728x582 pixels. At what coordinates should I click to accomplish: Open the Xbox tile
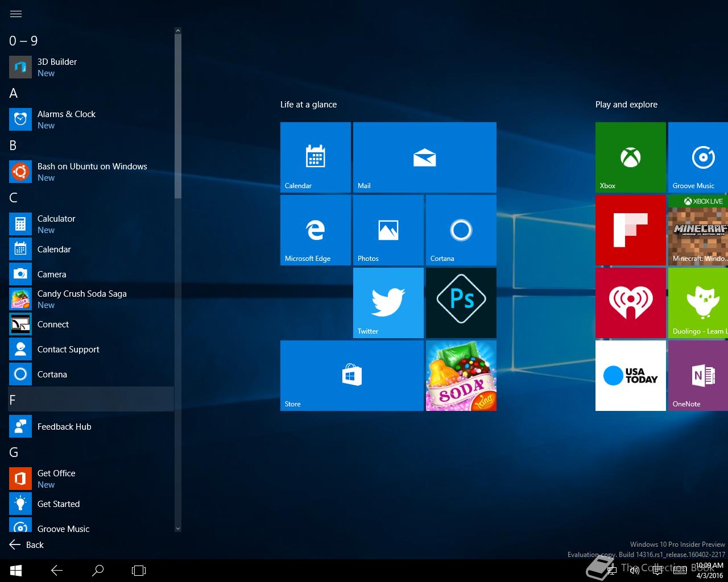point(631,157)
